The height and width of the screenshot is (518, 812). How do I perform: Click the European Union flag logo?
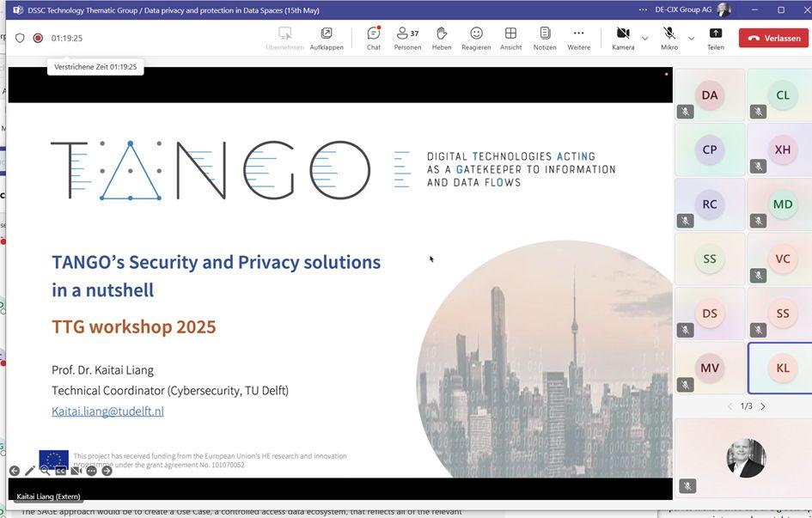[54, 459]
